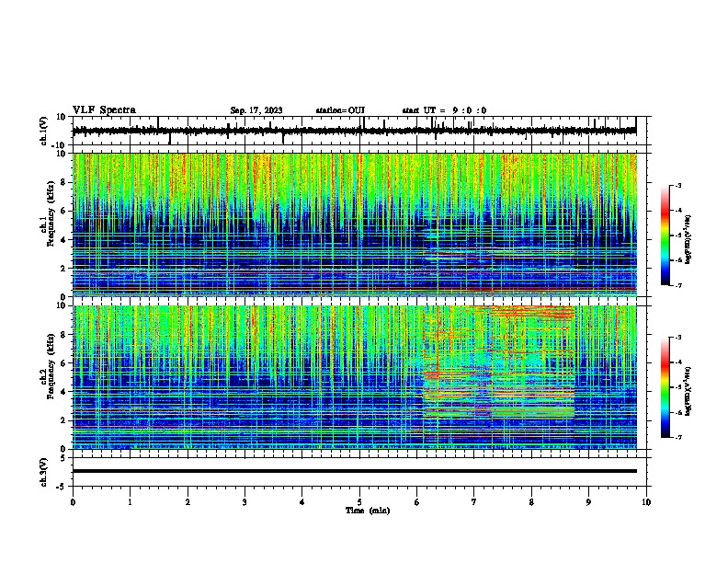Click time axis tick label "9"
This screenshot has height=563, width=728.
click(588, 502)
